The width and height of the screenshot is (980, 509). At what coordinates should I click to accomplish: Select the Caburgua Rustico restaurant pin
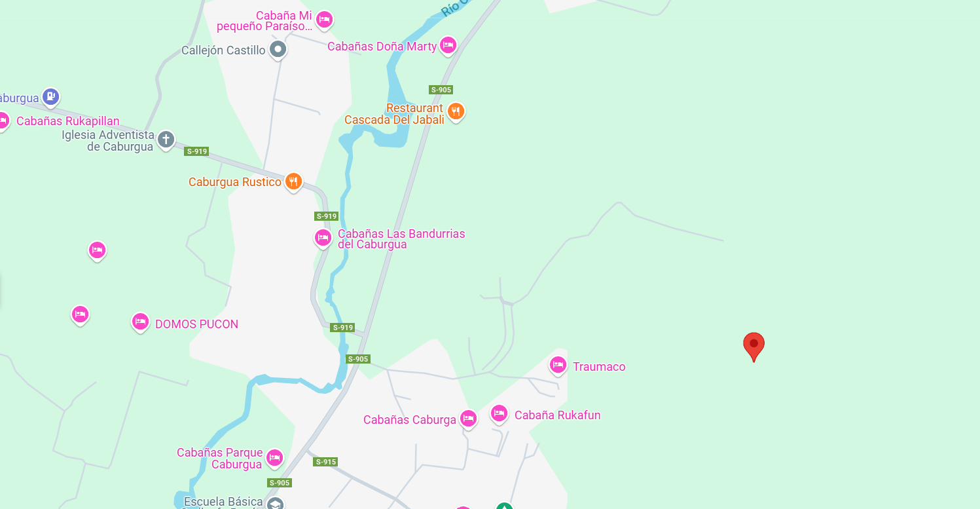pos(293,181)
